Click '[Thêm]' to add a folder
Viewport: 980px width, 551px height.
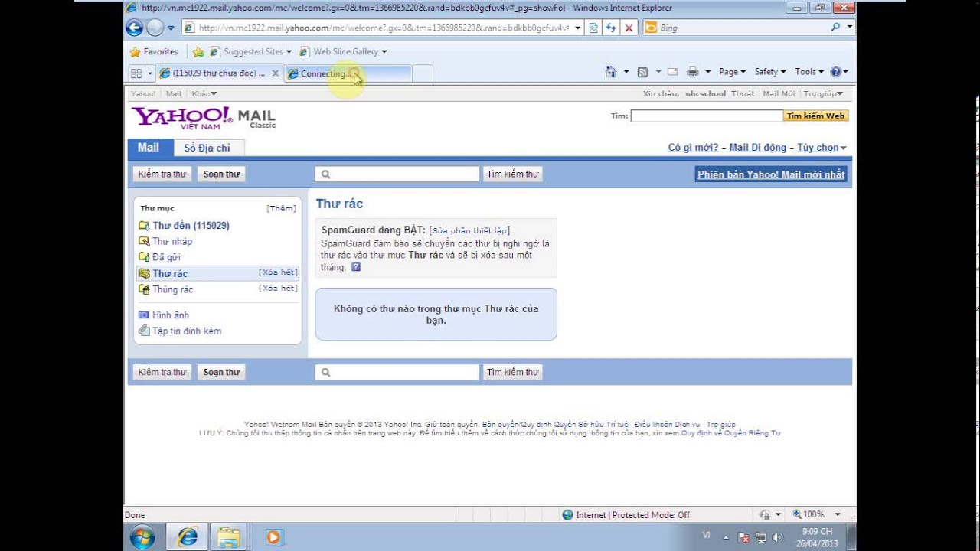coord(281,208)
